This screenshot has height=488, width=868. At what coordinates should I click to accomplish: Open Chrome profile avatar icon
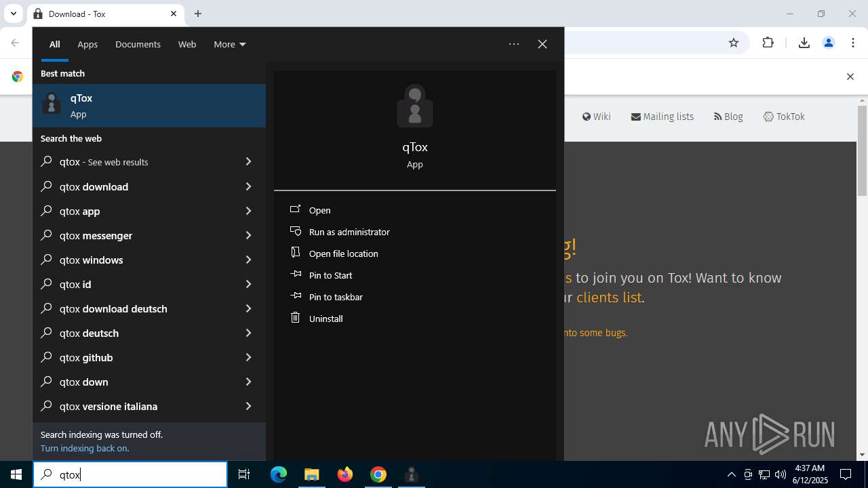(828, 43)
